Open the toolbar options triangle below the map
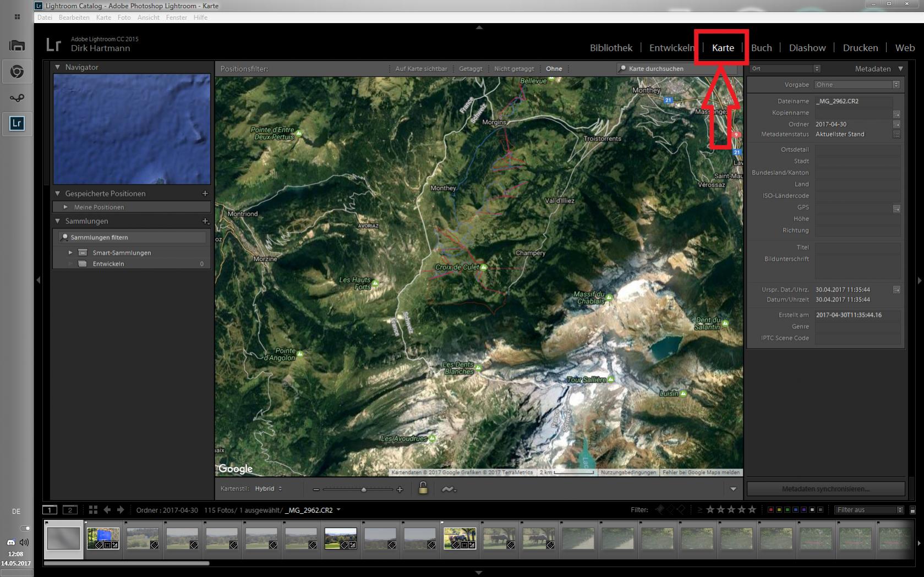The height and width of the screenshot is (577, 924). coord(733,489)
